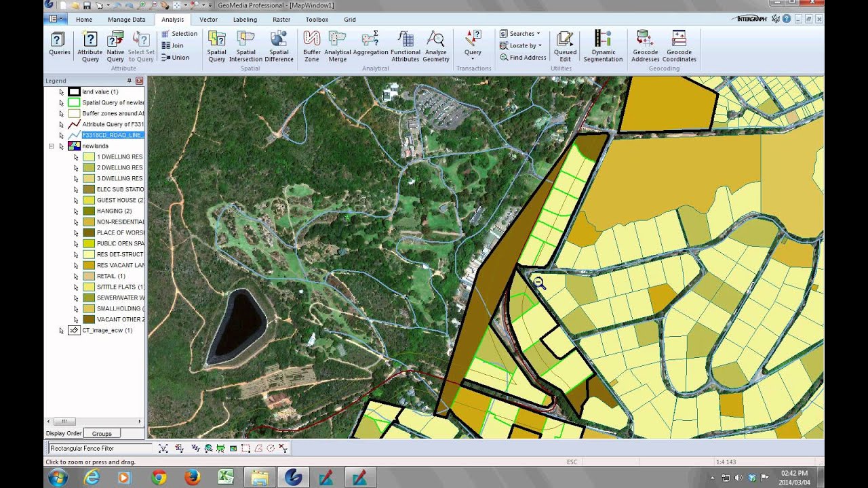This screenshot has width=868, height=488.
Task: Open the Geocode Coordinates tool
Action: [679, 47]
